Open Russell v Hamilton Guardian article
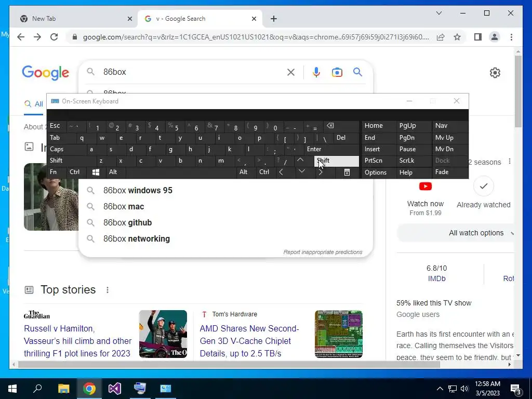Viewport: 532px width, 399px height. (x=78, y=341)
